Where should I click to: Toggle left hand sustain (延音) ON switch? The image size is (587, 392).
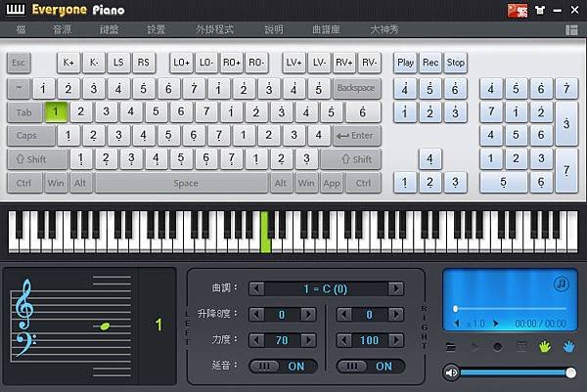tap(284, 367)
